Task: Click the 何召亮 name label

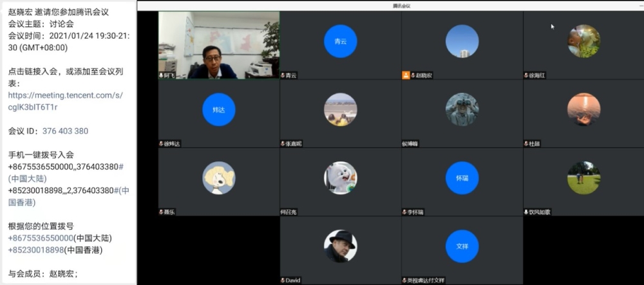Action: [x=289, y=212]
